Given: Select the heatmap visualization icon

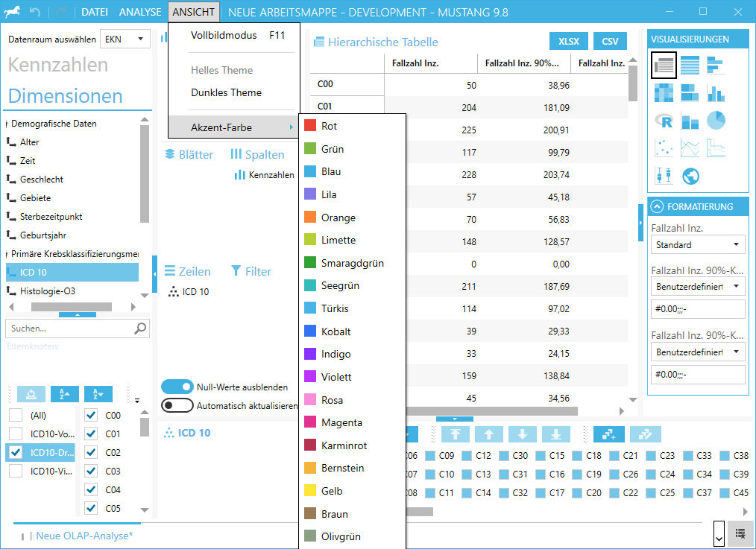Looking at the screenshot, I should [664, 92].
